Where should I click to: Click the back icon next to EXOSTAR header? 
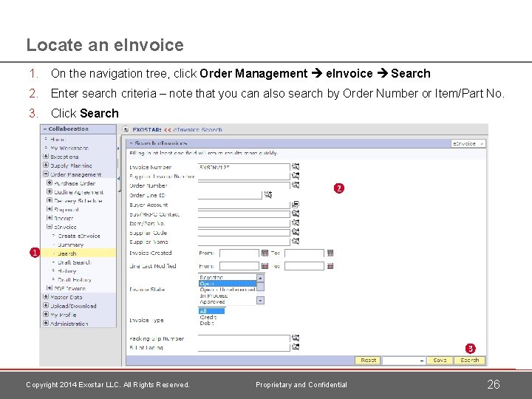click(126, 129)
